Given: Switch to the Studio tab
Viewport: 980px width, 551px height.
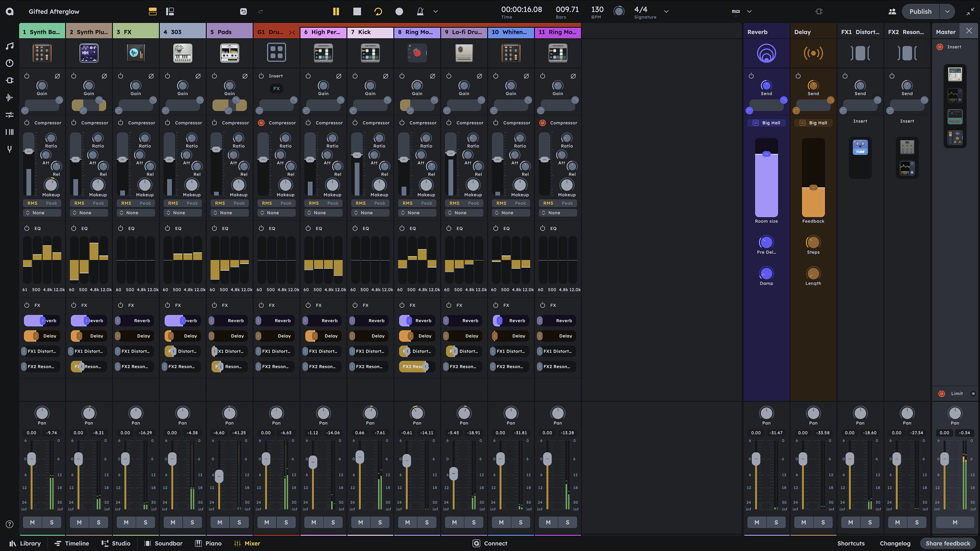Looking at the screenshot, I should [116, 543].
